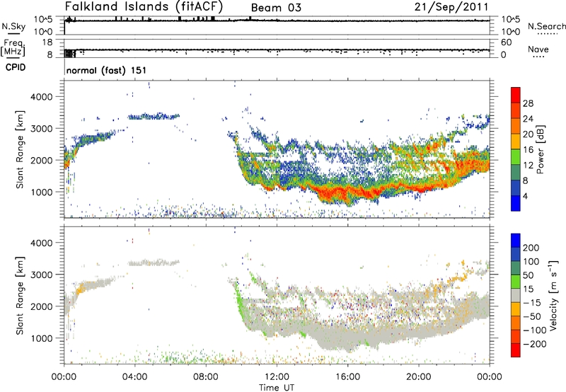Screen dimensions: 566x392
Task: Click the velocity panel 'Slant Range [km]' axis label
Action: (20, 296)
